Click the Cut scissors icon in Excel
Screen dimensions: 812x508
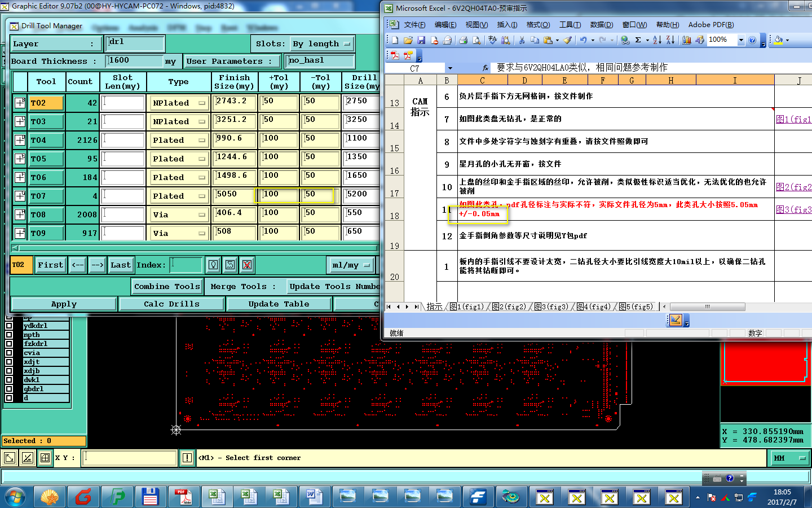click(522, 40)
